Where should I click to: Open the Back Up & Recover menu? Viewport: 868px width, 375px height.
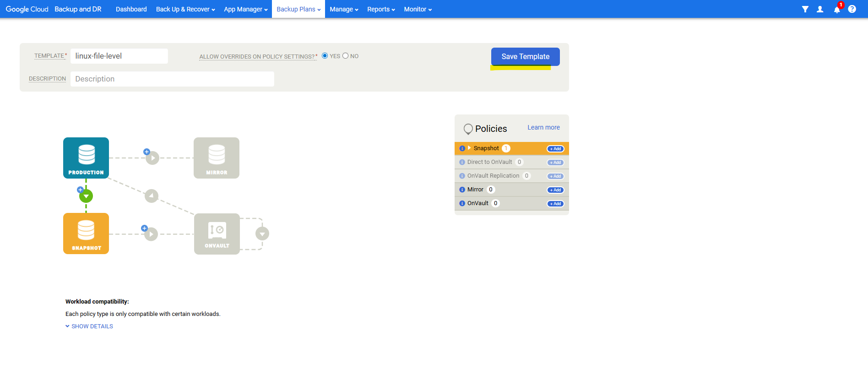click(185, 9)
